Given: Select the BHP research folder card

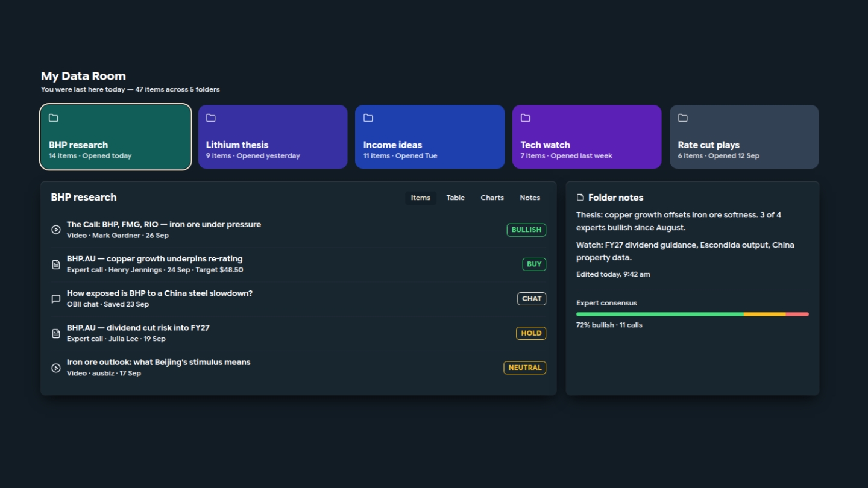Looking at the screenshot, I should (116, 137).
